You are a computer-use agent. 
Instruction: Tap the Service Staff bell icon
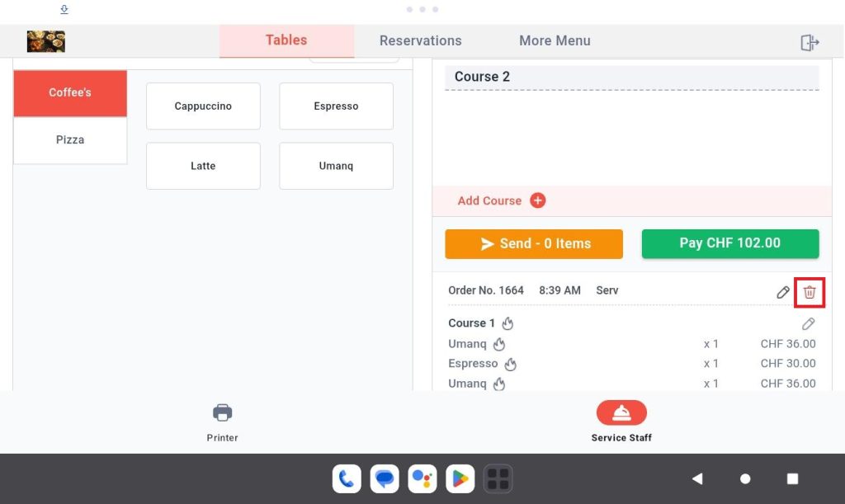coord(621,413)
